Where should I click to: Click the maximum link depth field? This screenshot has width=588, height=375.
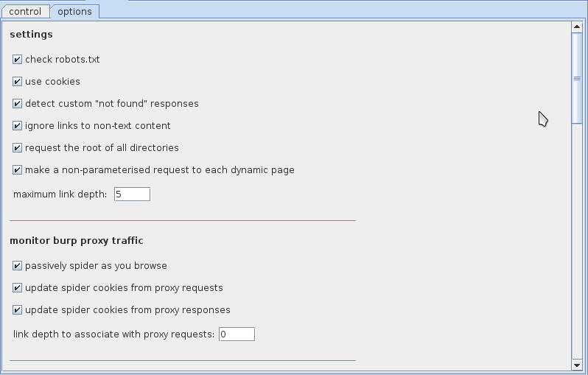(x=133, y=194)
